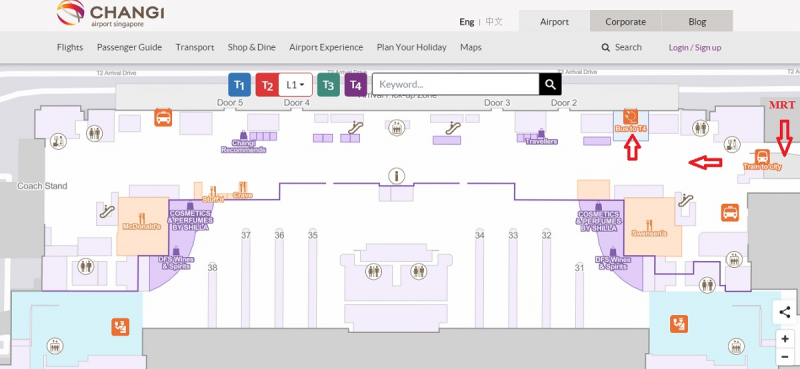This screenshot has width=800, height=369.
Task: Select the Crave dining icon
Action: pos(243,187)
